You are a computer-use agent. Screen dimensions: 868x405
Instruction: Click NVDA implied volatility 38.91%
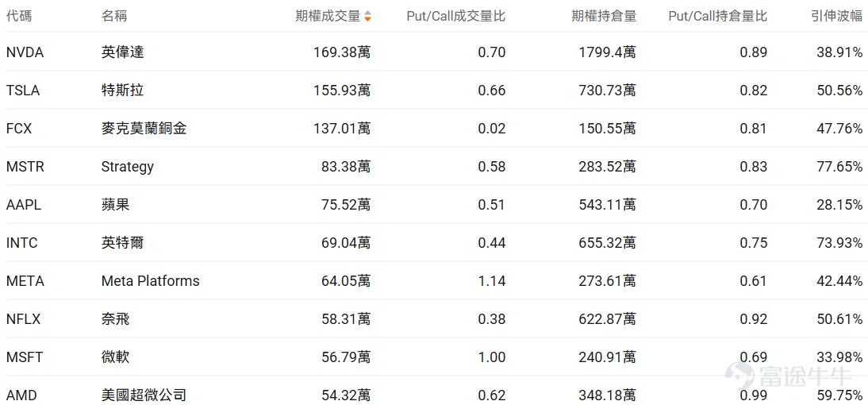pyautogui.click(x=839, y=52)
